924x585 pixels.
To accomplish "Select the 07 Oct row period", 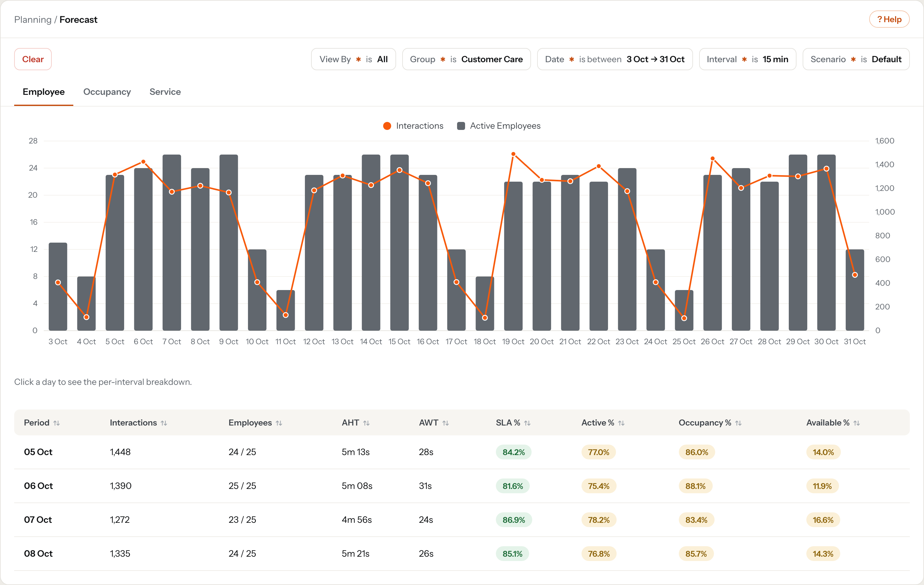I will click(38, 520).
